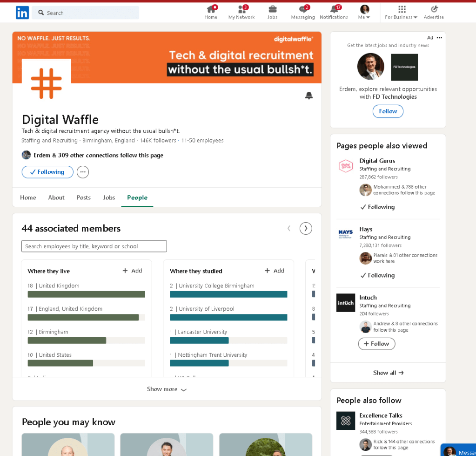Image resolution: width=476 pixels, height=456 pixels.
Task: Open the Home feed icon
Action: pos(211,13)
